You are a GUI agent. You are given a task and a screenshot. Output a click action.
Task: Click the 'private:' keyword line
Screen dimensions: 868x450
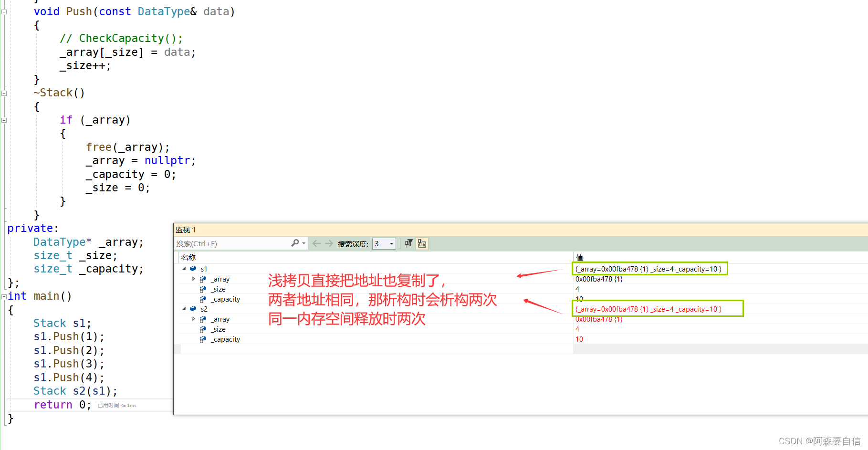[33, 228]
